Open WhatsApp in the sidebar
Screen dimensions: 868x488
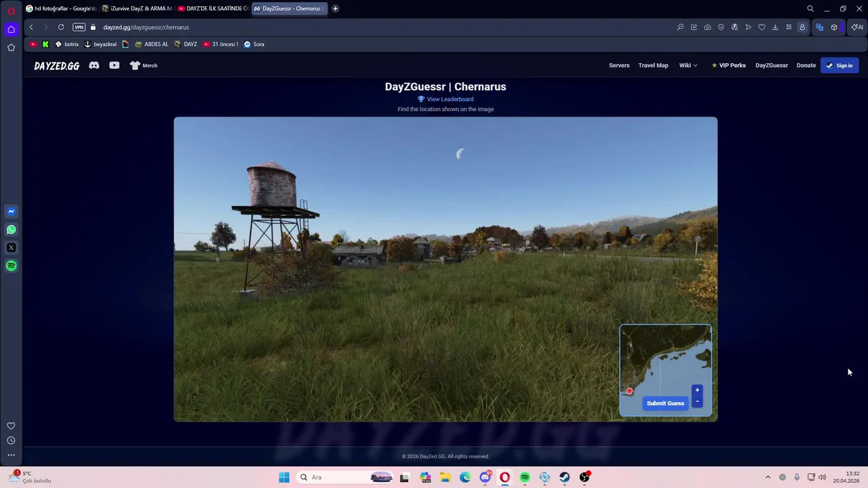click(11, 230)
